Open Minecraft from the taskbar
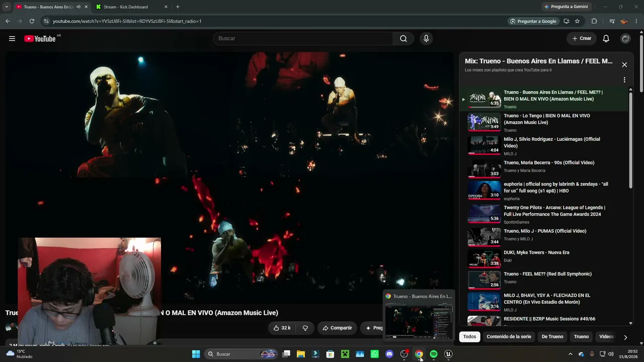This screenshot has width=644, height=362. (345, 354)
